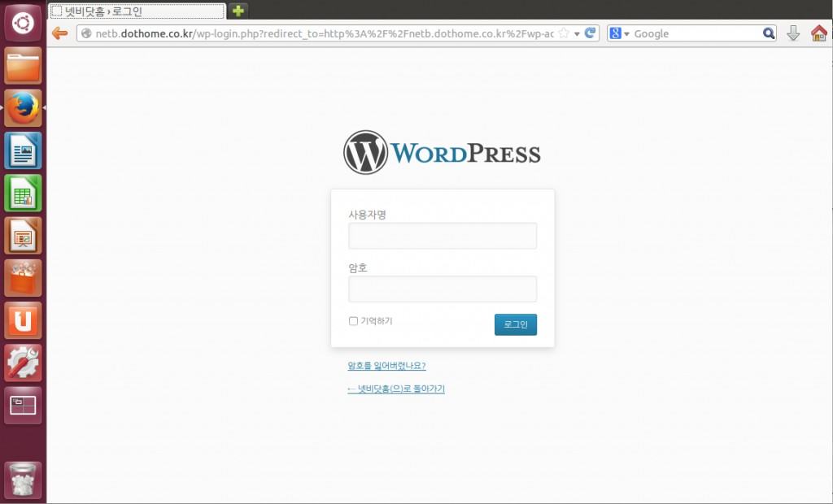Follow the 넷비닷홈(으)로 돌아가기 link
The width and height of the screenshot is (833, 504).
point(396,389)
